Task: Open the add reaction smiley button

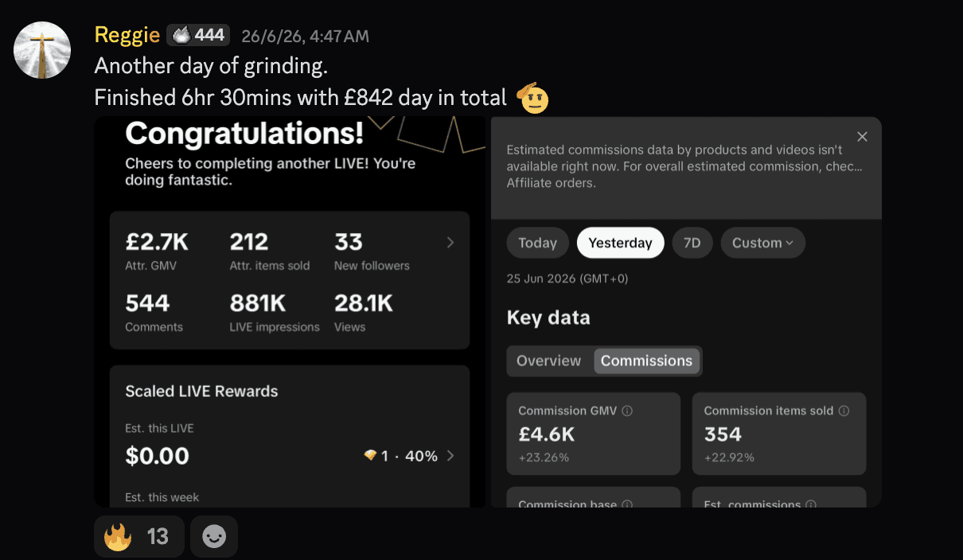Action: 213,537
